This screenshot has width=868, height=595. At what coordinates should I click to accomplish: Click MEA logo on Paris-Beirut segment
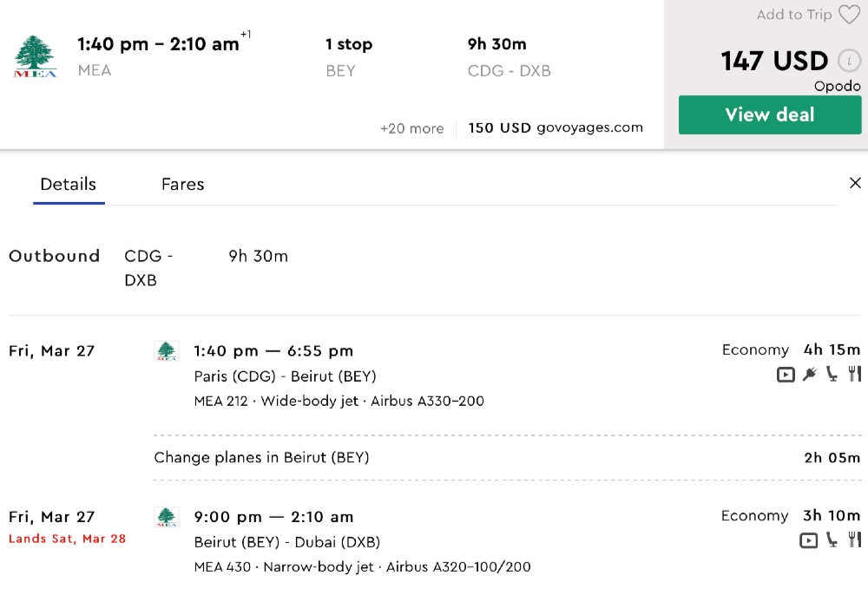[x=166, y=351]
